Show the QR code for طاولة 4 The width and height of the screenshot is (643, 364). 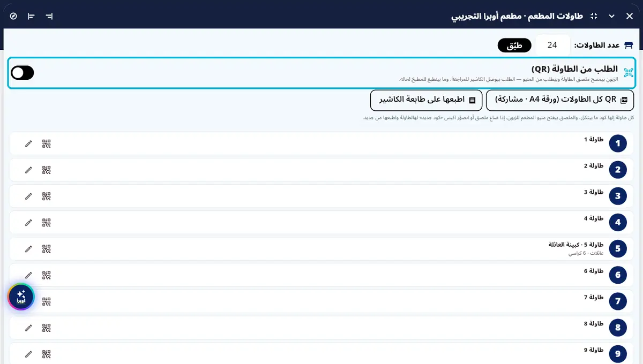point(47,222)
